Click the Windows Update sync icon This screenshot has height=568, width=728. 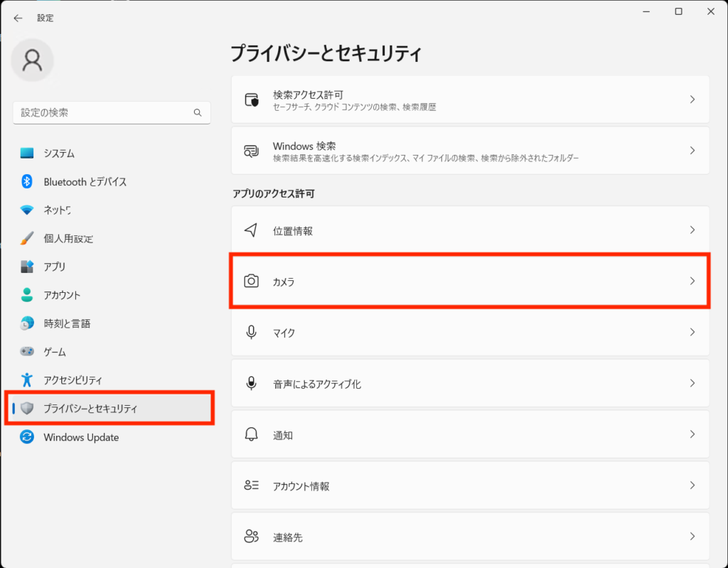point(27,437)
